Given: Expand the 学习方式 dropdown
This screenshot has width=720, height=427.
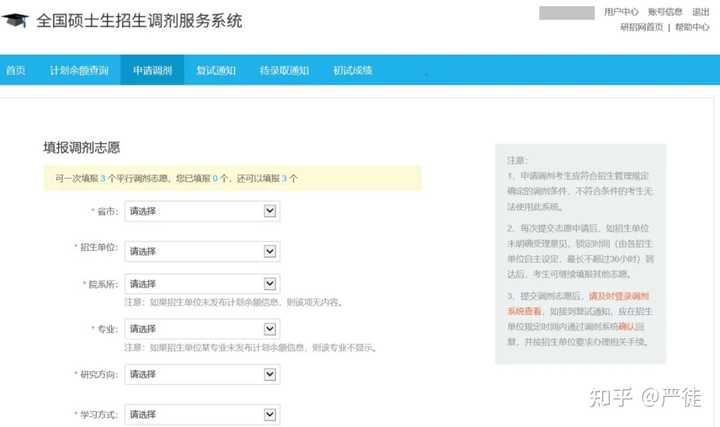Looking at the screenshot, I should (x=202, y=414).
